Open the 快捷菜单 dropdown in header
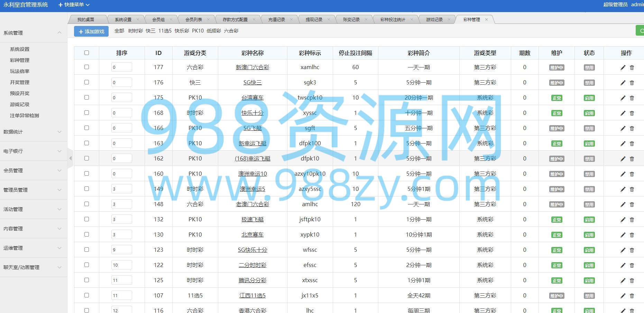 74,5
